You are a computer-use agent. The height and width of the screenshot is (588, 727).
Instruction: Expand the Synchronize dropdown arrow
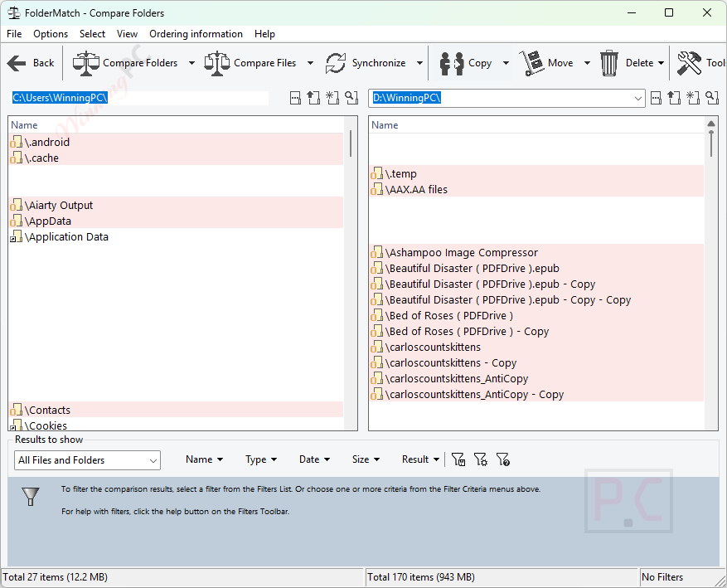coord(419,63)
